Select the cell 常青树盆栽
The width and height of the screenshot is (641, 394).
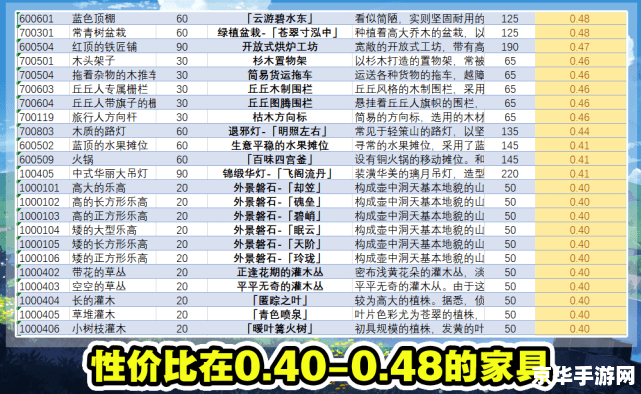coord(99,33)
